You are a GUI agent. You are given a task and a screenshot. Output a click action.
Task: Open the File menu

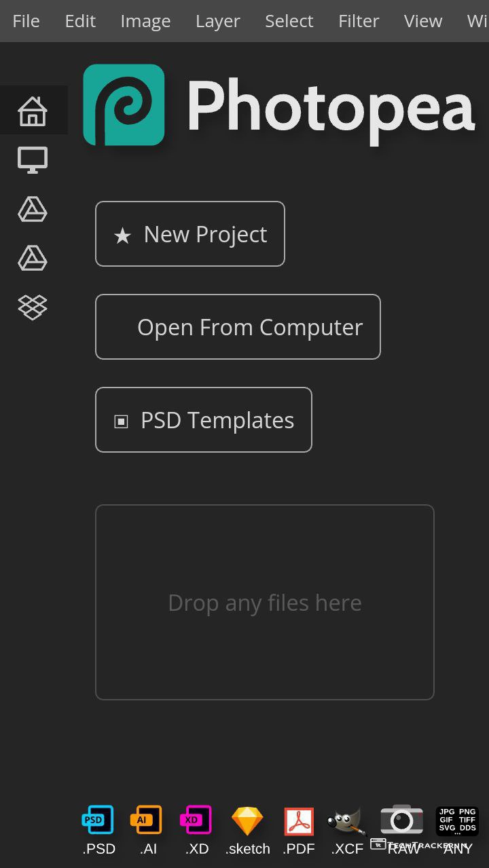click(26, 21)
